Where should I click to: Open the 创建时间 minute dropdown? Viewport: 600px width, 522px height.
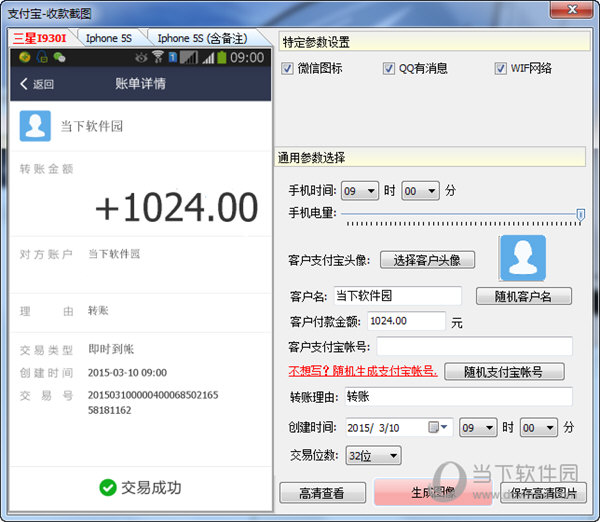tap(538, 427)
